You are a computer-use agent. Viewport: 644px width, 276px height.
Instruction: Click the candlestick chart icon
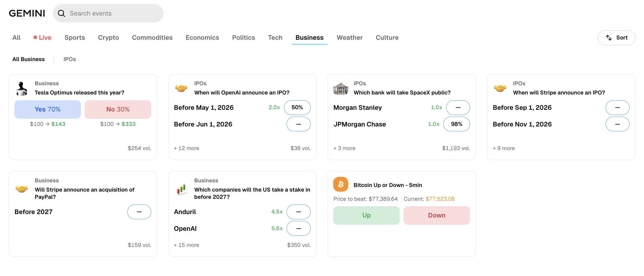(182, 189)
